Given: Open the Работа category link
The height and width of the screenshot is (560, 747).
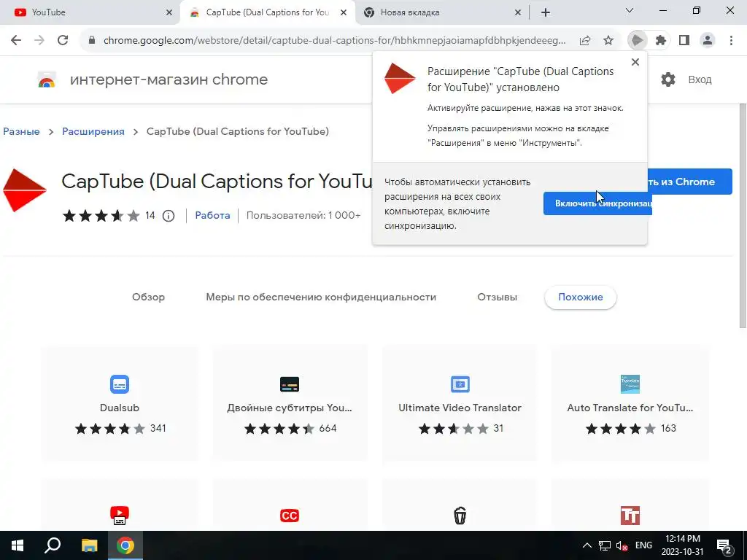Looking at the screenshot, I should coord(212,215).
